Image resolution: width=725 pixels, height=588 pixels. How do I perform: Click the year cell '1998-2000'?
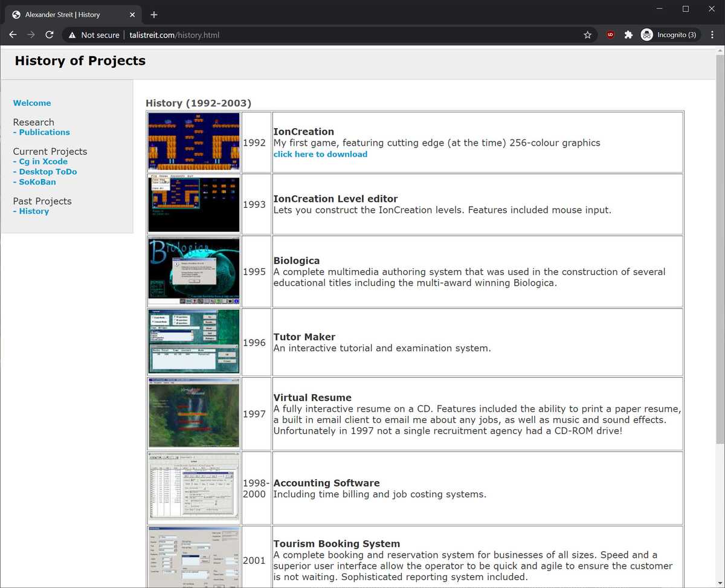point(256,489)
